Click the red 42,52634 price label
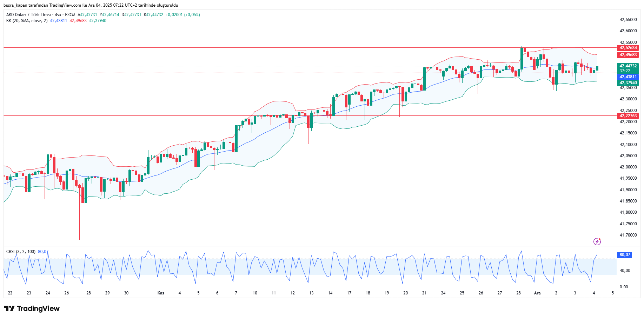This screenshot has height=319, width=644. [628, 48]
